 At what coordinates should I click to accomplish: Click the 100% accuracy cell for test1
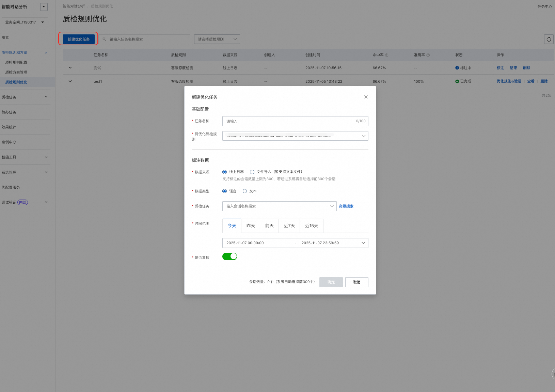pyautogui.click(x=419, y=81)
